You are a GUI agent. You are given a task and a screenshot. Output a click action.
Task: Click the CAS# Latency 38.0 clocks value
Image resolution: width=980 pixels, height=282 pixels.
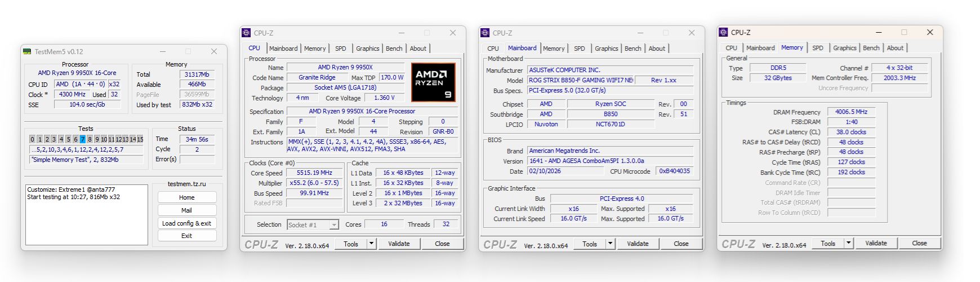coord(851,132)
